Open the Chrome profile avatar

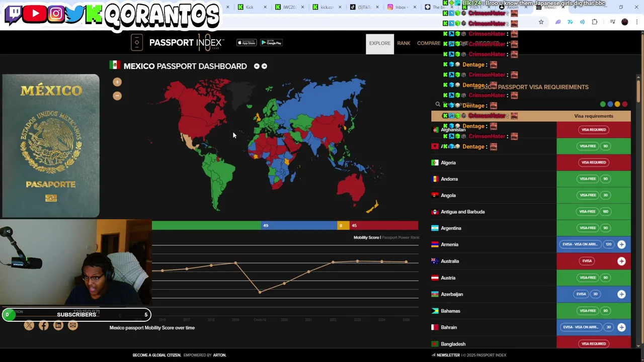[x=625, y=22]
